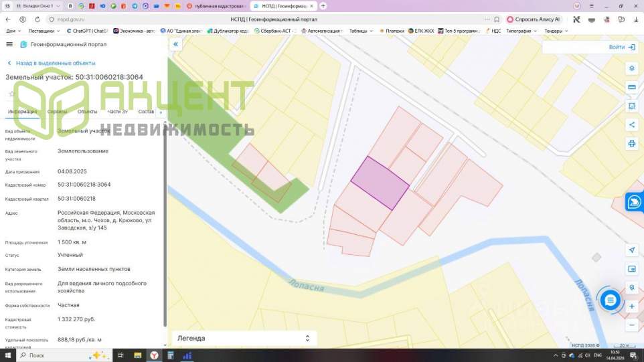Open the chat assistant bubble
644x362 pixels.
(x=610, y=300)
